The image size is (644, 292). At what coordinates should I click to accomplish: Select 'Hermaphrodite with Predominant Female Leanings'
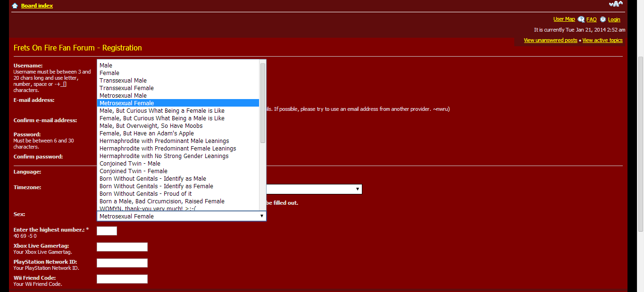coord(178,149)
